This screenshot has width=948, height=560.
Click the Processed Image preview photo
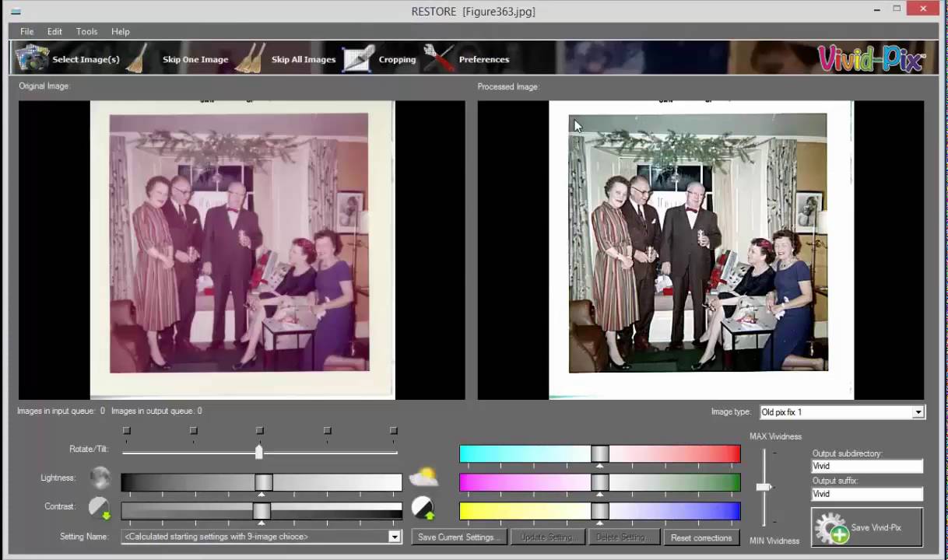[700, 250]
